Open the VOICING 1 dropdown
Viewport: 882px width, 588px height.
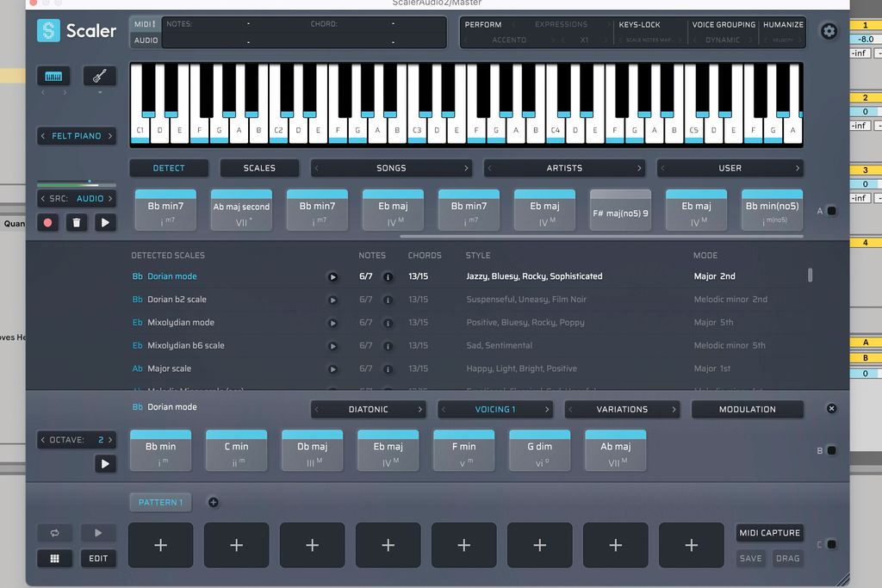495,410
